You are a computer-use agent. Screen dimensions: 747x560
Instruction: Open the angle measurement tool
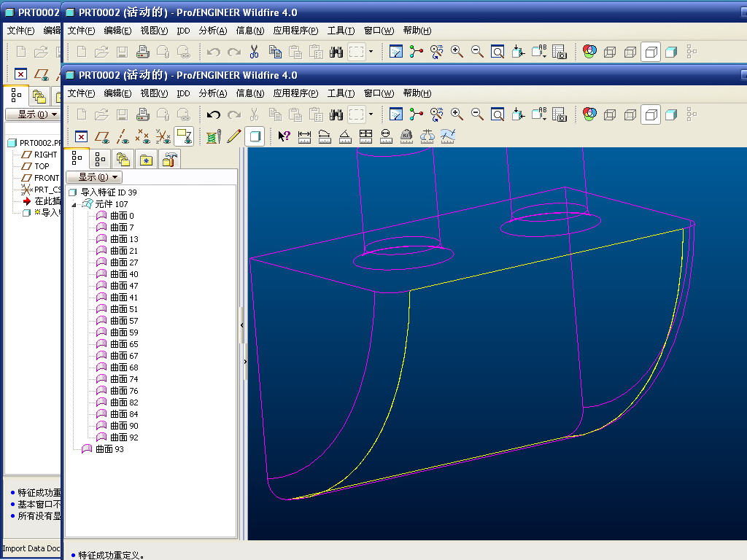coord(346,136)
